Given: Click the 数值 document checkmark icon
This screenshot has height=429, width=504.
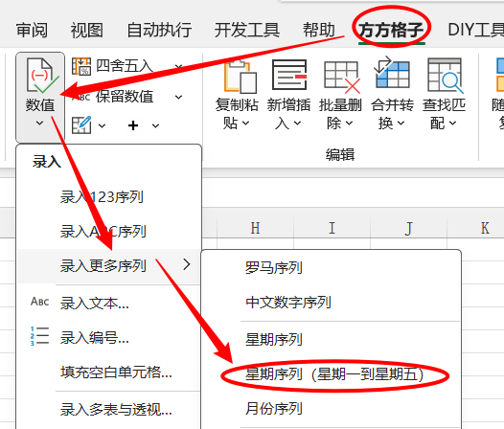Looking at the screenshot, I should [x=40, y=76].
